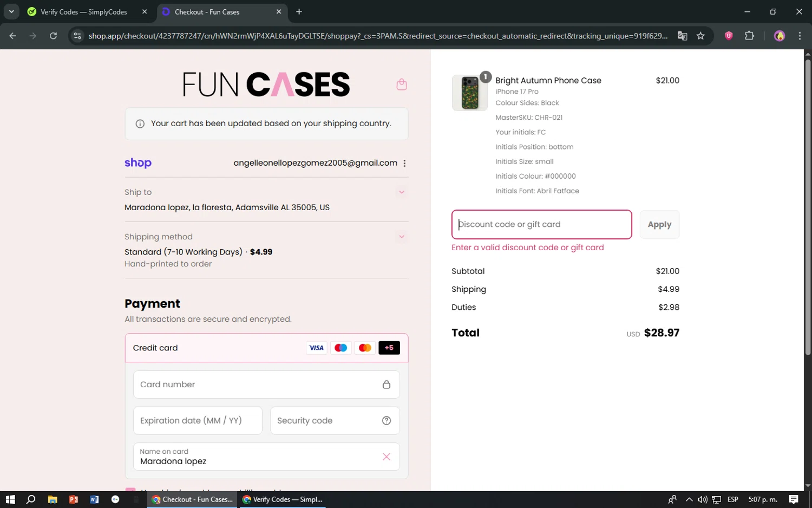Click the Security code field

(x=335, y=421)
